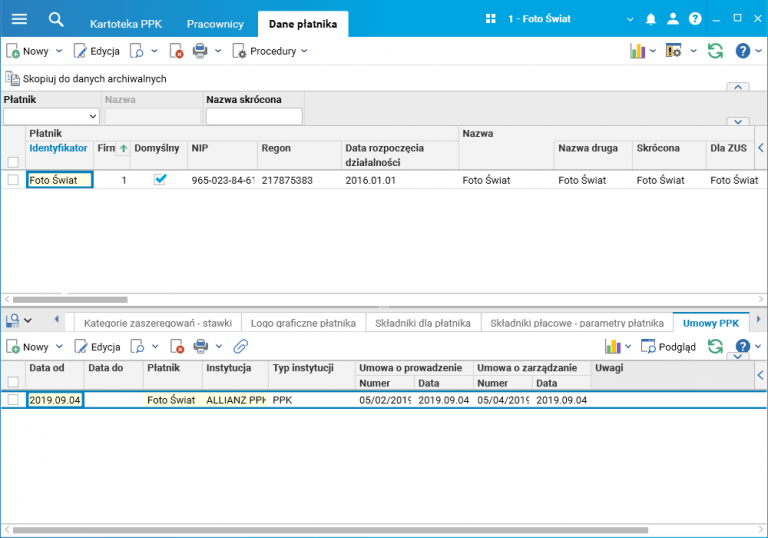Image resolution: width=768 pixels, height=538 pixels.
Task: Click the Nazwa skrócona filter field
Action: pos(253,117)
